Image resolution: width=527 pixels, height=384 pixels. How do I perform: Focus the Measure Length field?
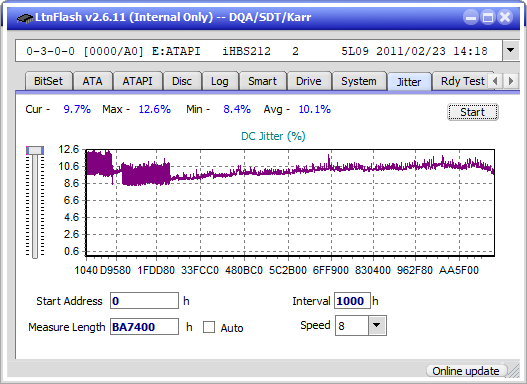pos(145,327)
